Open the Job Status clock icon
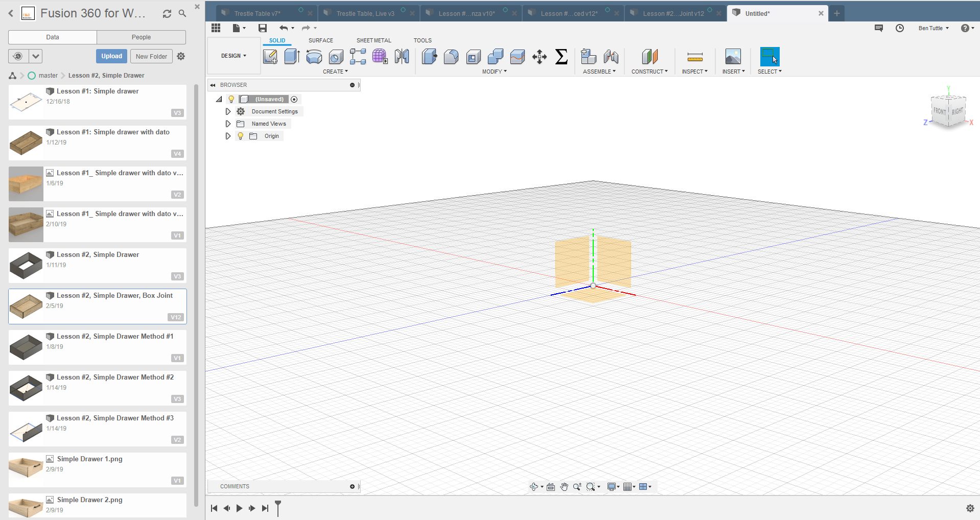 900,28
